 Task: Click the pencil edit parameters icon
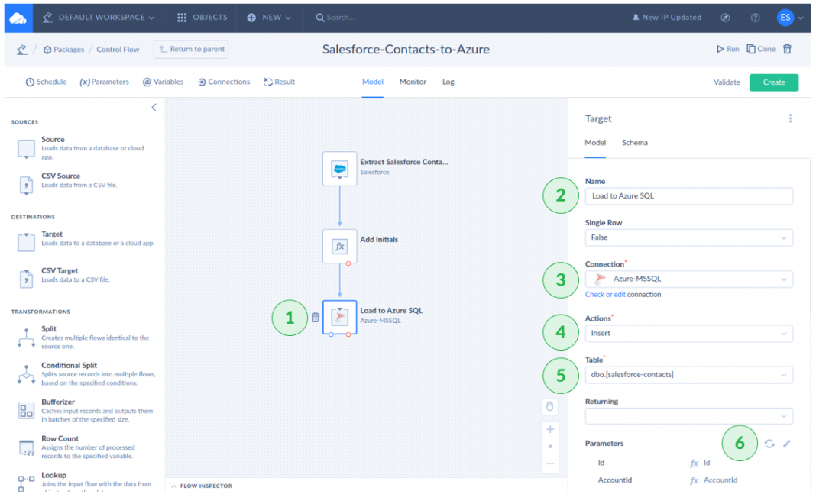(x=787, y=444)
